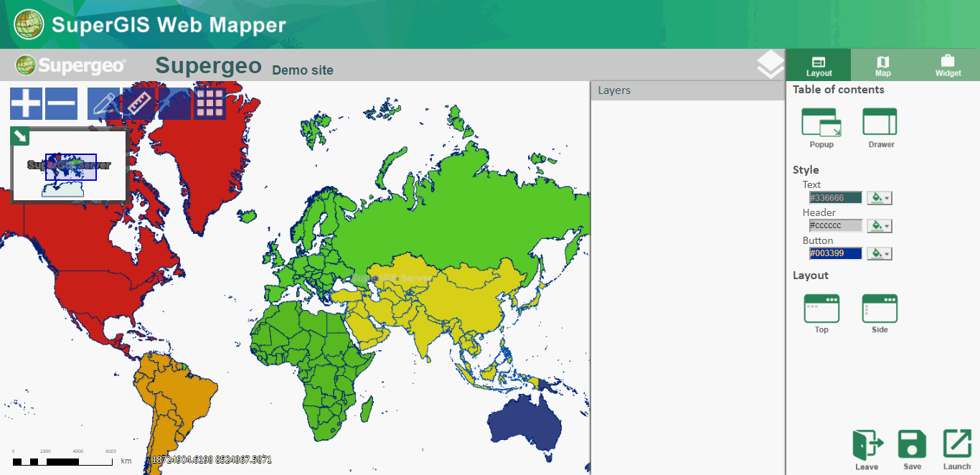Click the Supergeo logo in the header
The width and height of the screenshot is (980, 475).
click(x=71, y=65)
